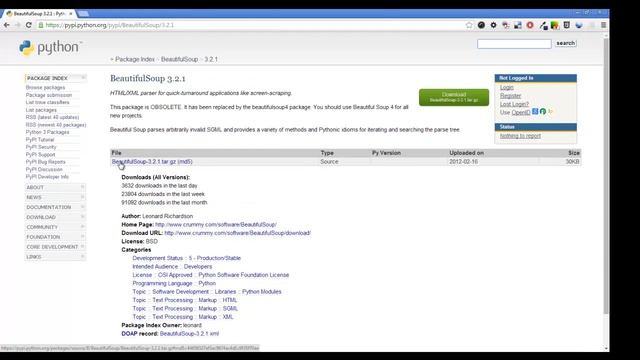Image resolution: width=640 pixels, height=360 pixels.
Task: Expand the DOWNLOAD sidebar menu
Action: (x=56, y=217)
